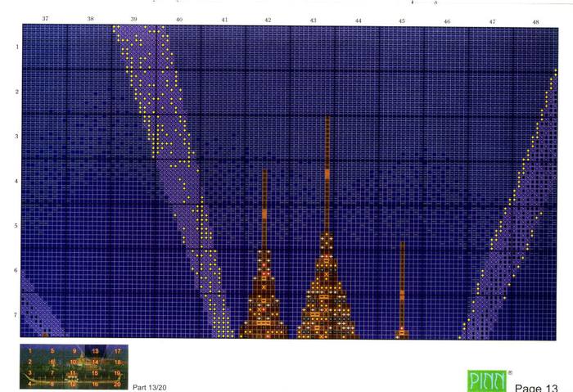Select section 12 in the overview thumbnail
The width and height of the screenshot is (573, 392).
pyautogui.click(x=73, y=384)
